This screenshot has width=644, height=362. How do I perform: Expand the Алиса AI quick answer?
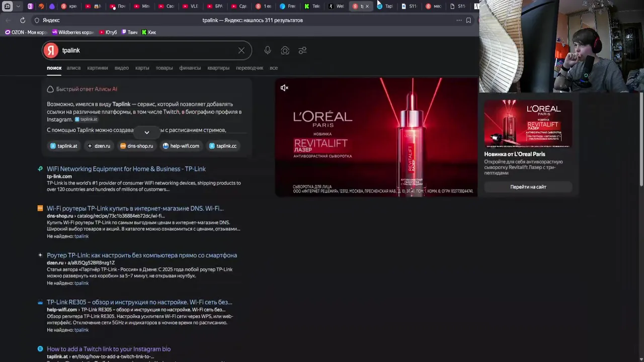tap(147, 132)
